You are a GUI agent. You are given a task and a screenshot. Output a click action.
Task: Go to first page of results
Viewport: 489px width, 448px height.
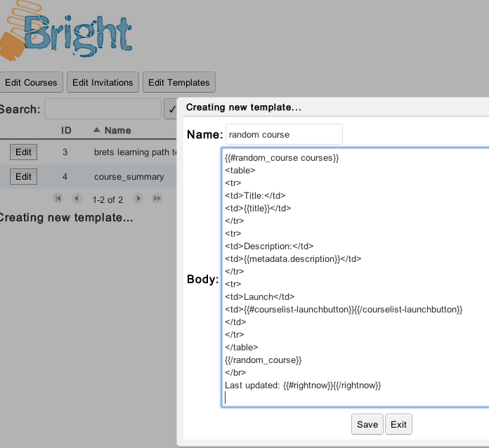(58, 199)
